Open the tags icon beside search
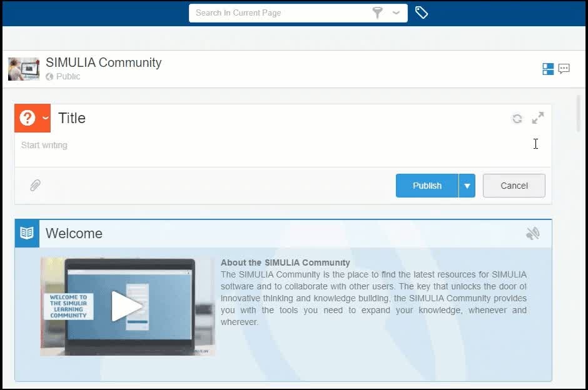The image size is (588, 390). click(x=422, y=12)
